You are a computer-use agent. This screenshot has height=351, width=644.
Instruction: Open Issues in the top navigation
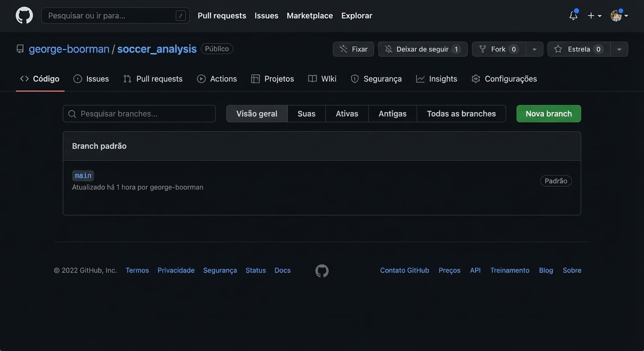(267, 16)
